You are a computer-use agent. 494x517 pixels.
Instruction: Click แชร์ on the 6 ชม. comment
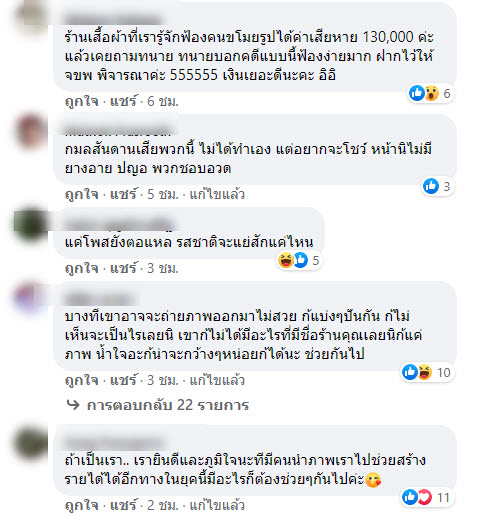tap(123, 101)
